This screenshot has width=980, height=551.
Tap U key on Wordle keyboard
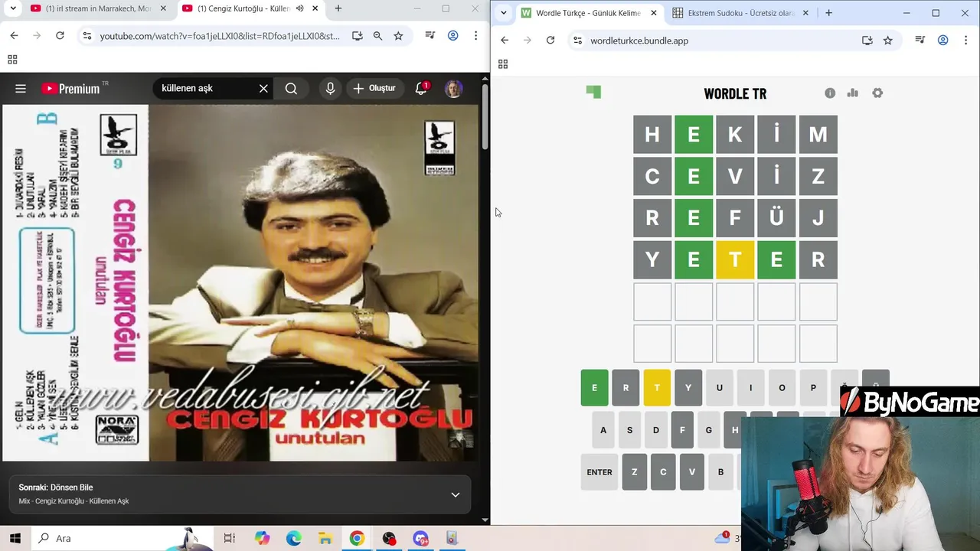719,387
